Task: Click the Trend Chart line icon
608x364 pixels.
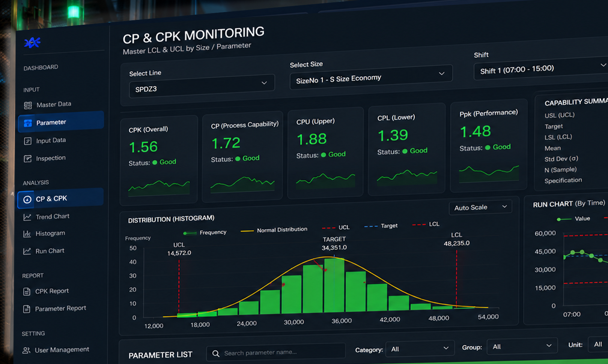Action: 27,217
